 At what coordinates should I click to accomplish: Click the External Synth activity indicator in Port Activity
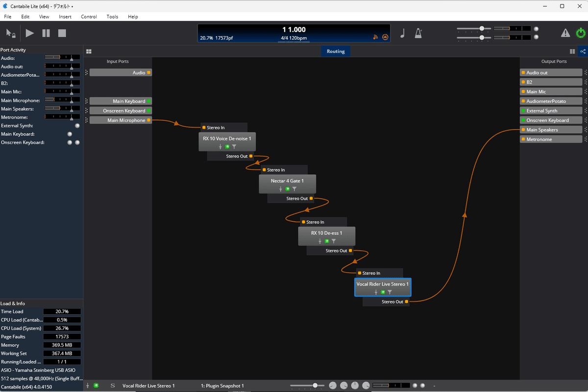coord(77,126)
